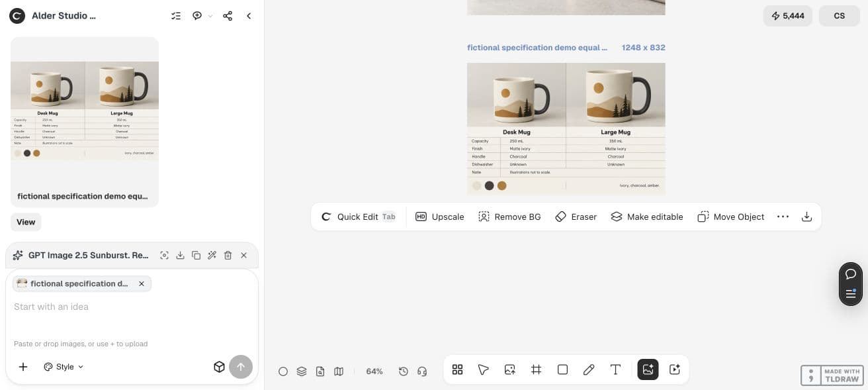Open the history clock icon
The image size is (868, 390).
(x=404, y=371)
